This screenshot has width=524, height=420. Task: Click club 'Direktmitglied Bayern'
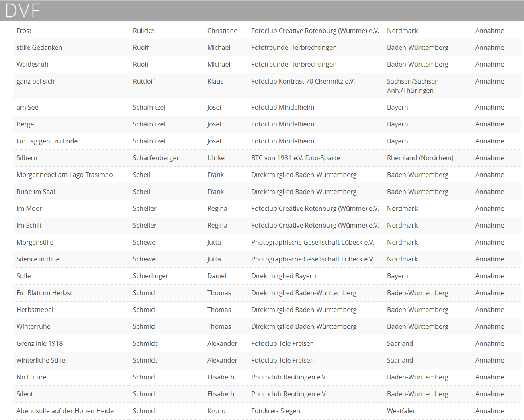pyautogui.click(x=284, y=276)
